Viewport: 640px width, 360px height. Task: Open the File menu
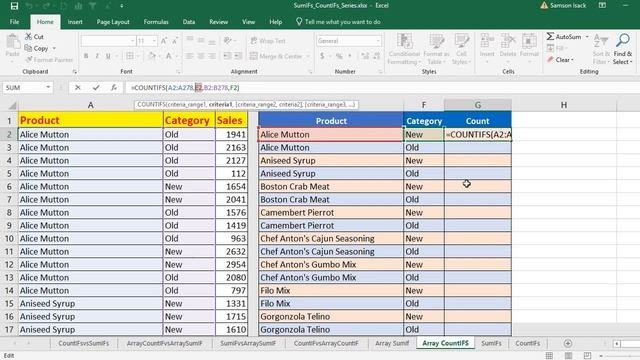click(14, 22)
